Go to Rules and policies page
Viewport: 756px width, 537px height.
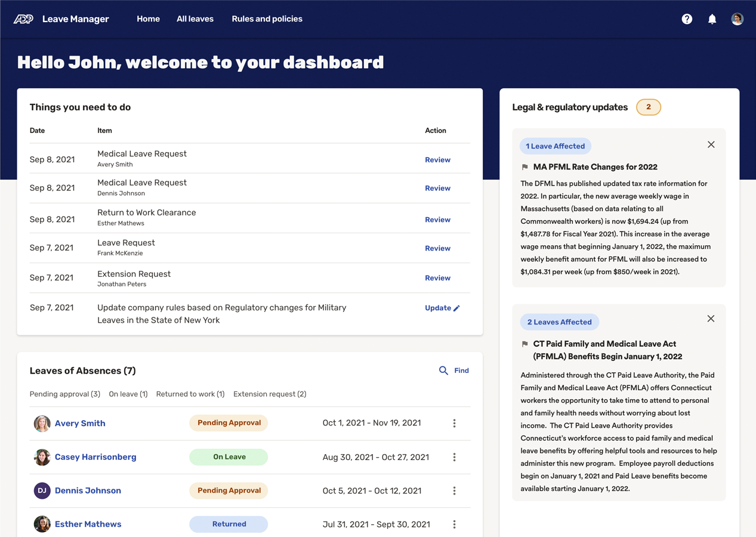tap(267, 19)
